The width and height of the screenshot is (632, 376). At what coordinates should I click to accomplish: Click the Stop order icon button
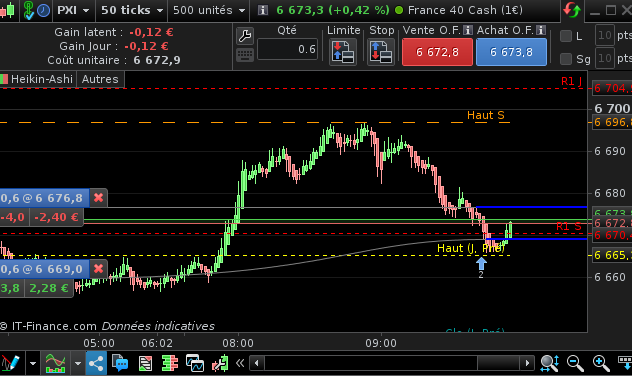pyautogui.click(x=380, y=52)
